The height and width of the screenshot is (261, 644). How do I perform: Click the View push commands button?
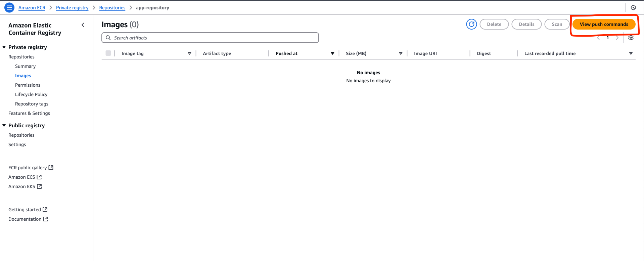[604, 24]
